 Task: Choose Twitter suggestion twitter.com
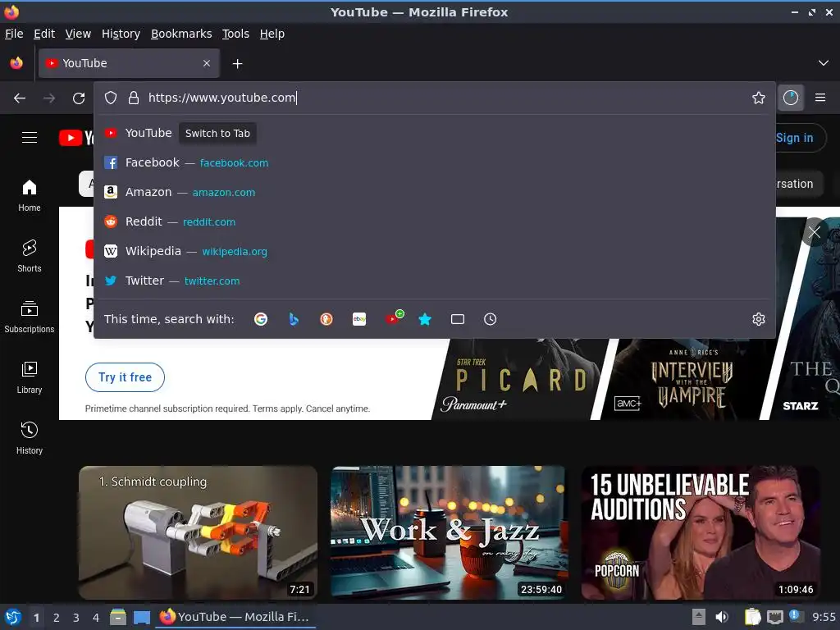435,281
